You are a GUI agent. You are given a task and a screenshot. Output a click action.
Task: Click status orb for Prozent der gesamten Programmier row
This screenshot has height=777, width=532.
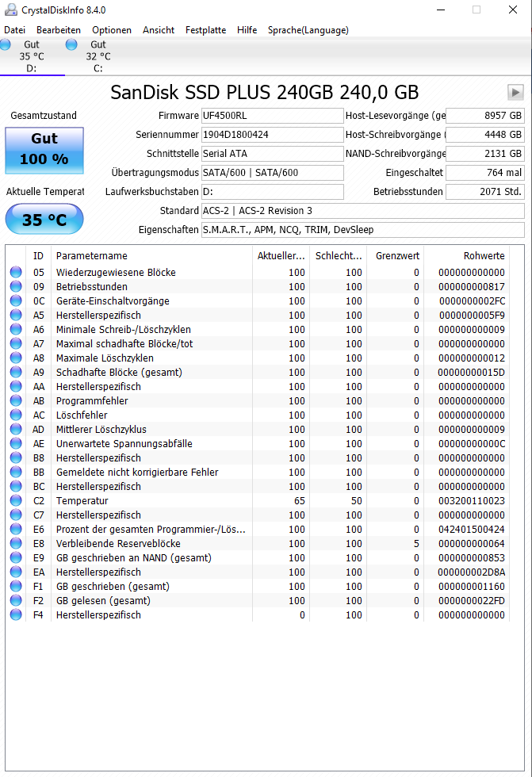coord(16,530)
